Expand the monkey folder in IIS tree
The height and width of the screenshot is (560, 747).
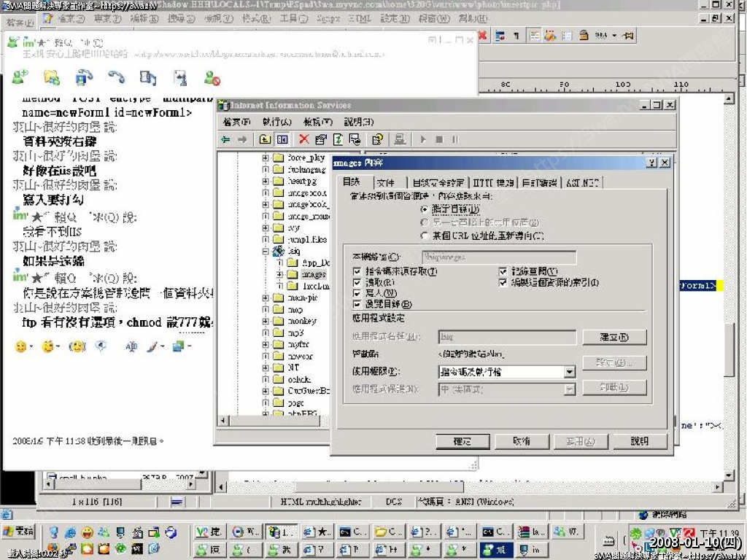click(x=267, y=321)
